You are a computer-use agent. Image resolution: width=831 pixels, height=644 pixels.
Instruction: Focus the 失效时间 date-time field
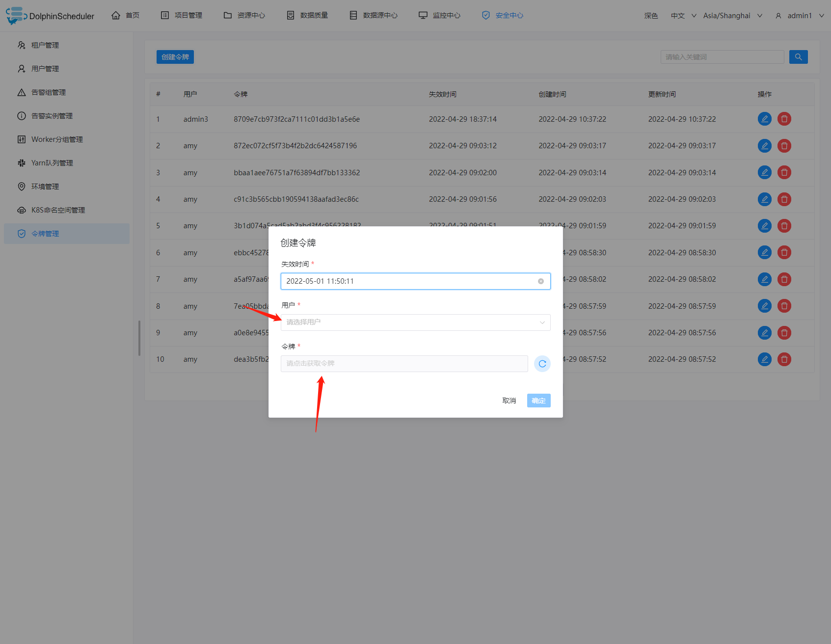415,281
